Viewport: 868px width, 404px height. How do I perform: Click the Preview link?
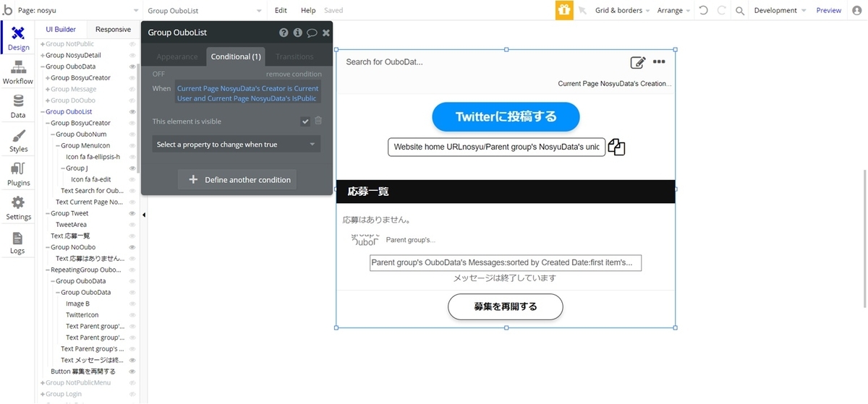point(828,11)
